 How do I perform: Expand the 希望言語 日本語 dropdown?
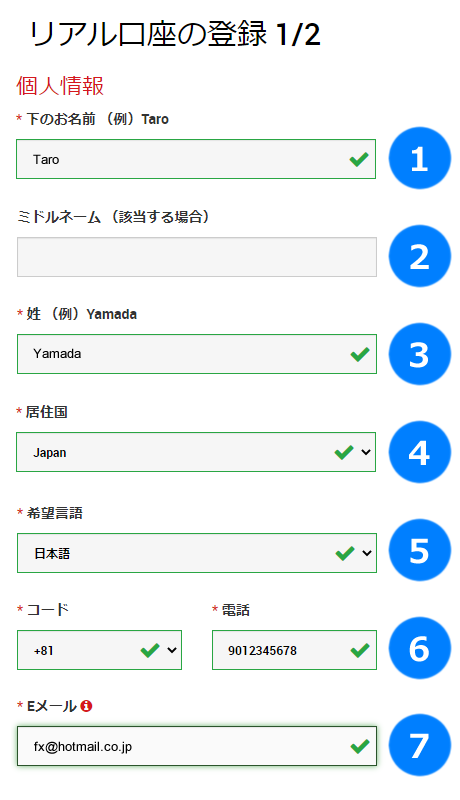197,553
